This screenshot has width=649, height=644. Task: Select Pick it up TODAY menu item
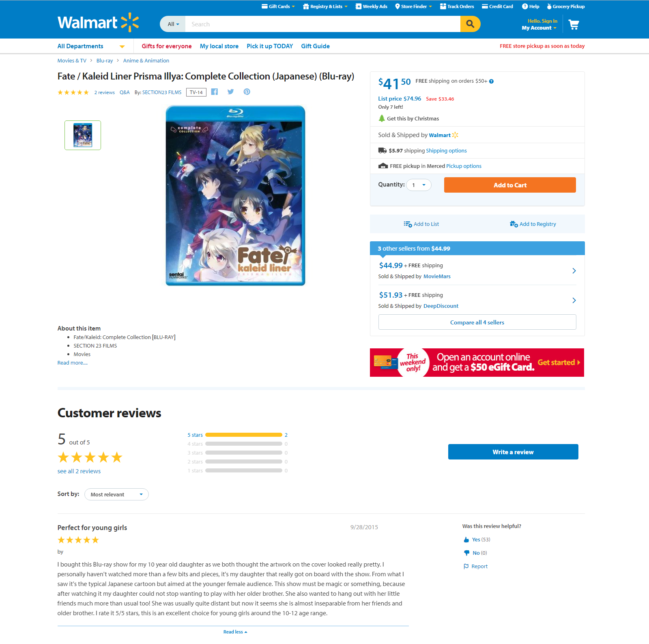(270, 46)
